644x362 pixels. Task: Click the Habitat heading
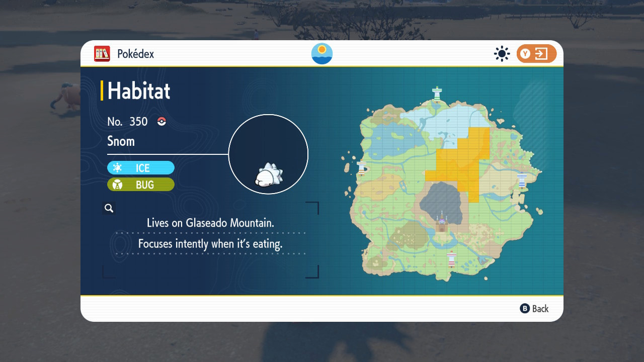pos(139,91)
